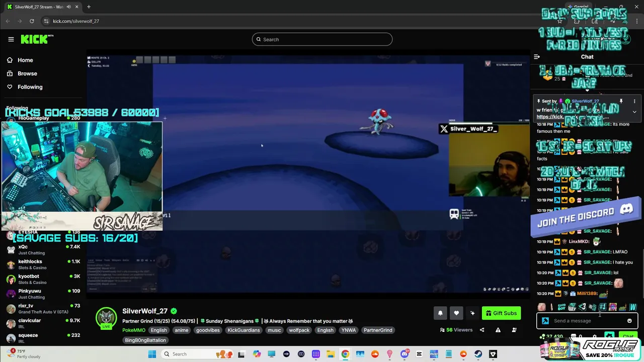Image resolution: width=644 pixels, height=362 pixels.
Task: Open kyootbot channel in sidebar
Action: click(x=43, y=279)
